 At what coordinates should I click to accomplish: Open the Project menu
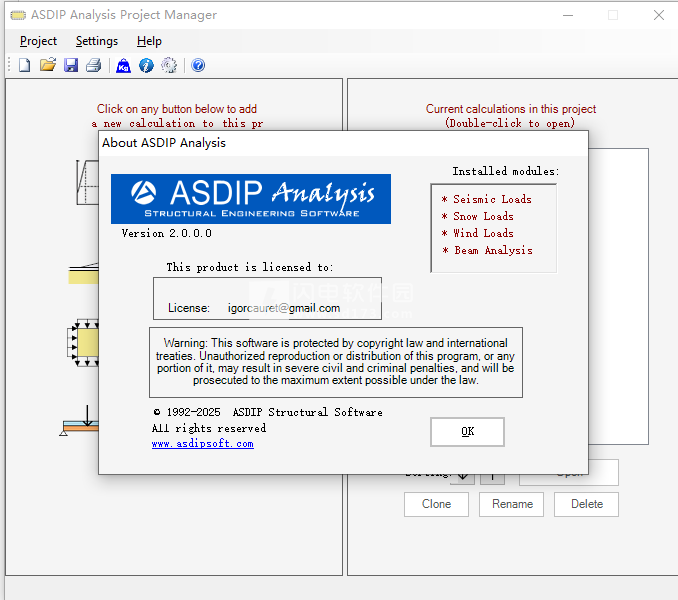tap(38, 41)
